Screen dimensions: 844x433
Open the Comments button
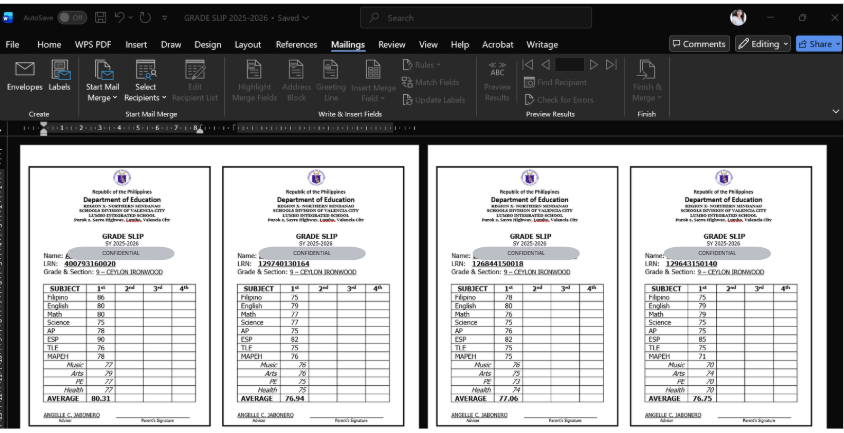[x=699, y=44]
